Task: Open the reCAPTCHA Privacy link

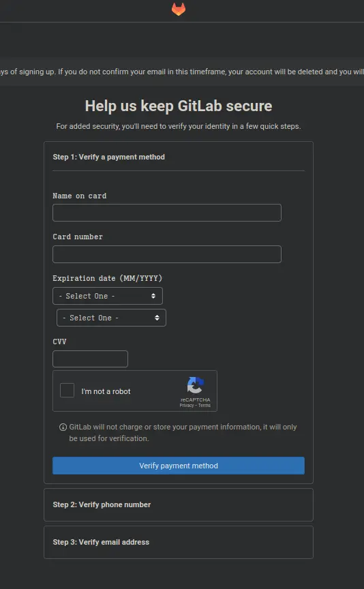Action: tap(186, 406)
